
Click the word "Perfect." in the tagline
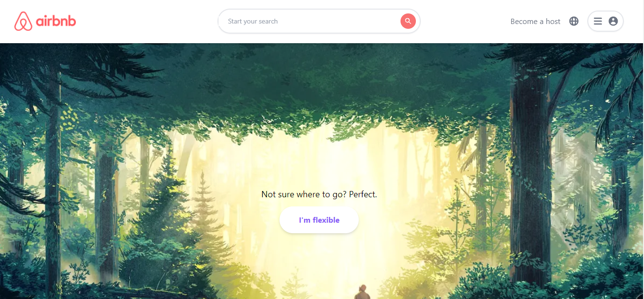tap(363, 194)
